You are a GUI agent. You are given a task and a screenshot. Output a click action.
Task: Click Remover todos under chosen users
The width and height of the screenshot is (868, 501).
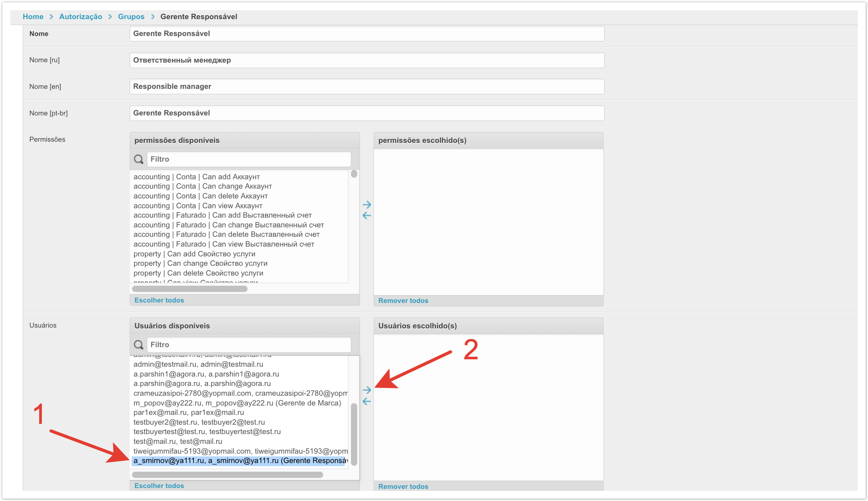coord(403,487)
